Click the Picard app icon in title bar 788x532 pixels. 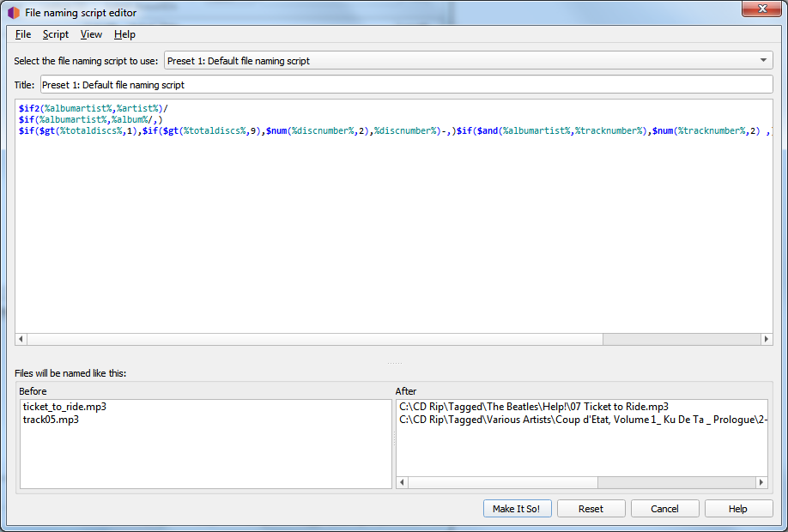click(14, 13)
